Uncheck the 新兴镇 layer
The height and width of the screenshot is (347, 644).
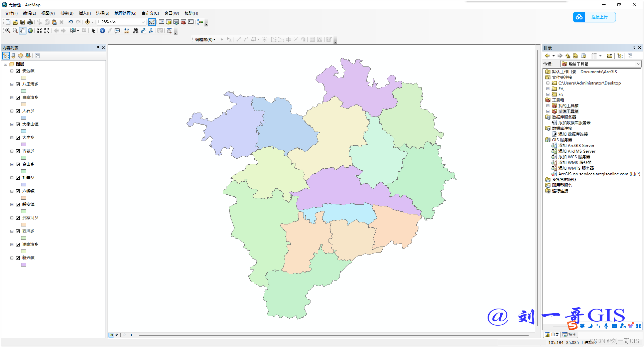pos(18,258)
